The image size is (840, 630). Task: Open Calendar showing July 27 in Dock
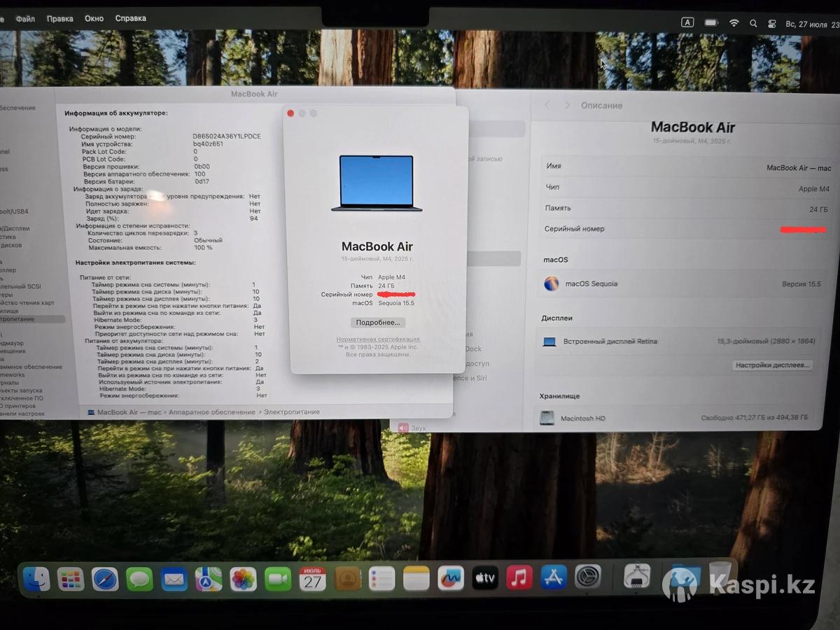tap(312, 579)
